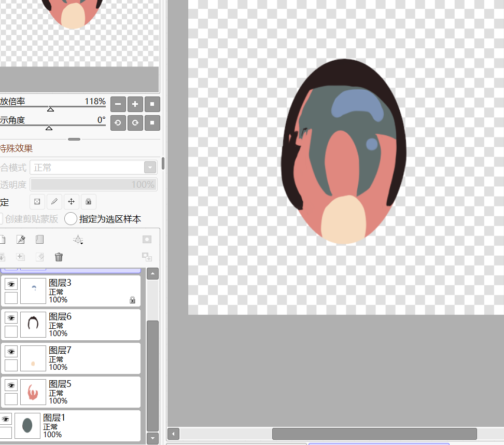The width and height of the screenshot is (504, 445).
Task: Toggle the lock-all padlock icon
Action: [88, 202]
